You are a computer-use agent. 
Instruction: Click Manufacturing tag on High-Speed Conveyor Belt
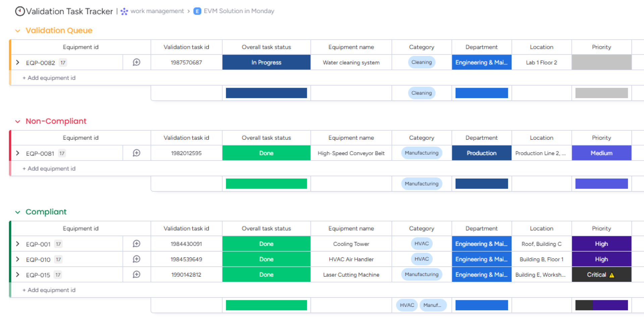tap(422, 153)
